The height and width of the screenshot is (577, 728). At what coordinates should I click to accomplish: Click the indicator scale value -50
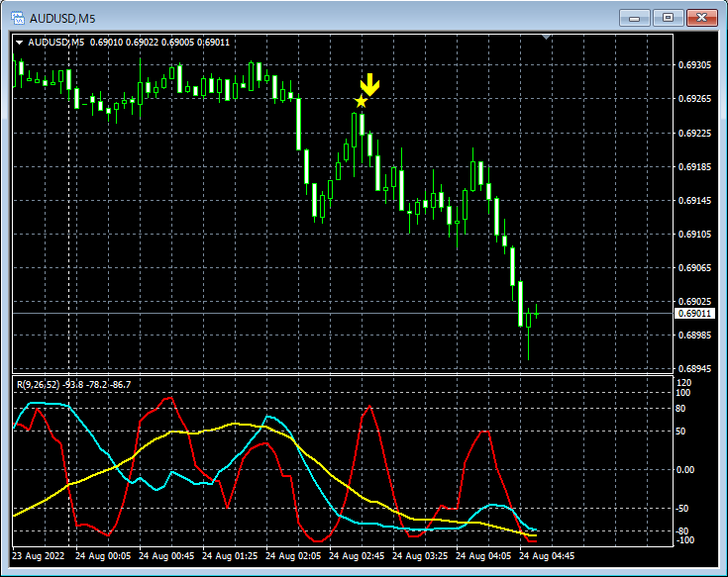682,509
